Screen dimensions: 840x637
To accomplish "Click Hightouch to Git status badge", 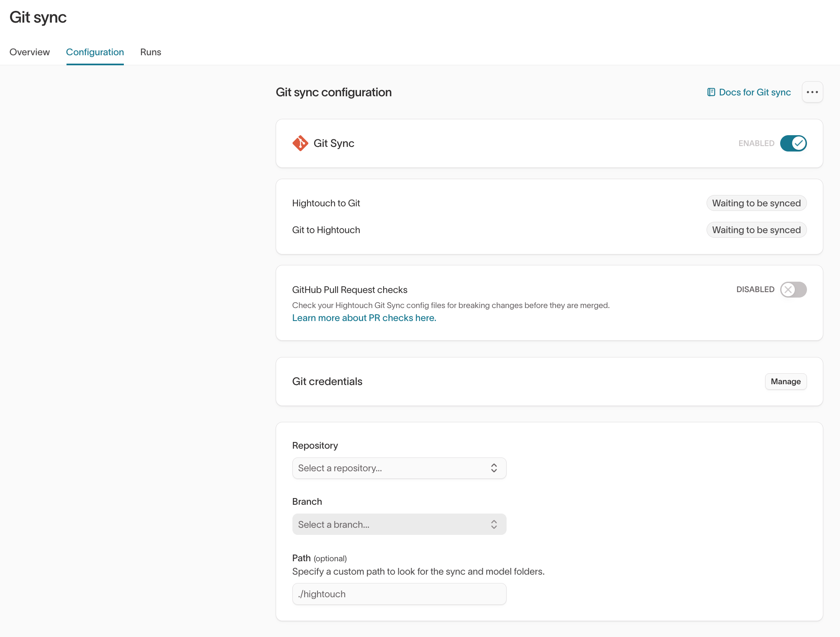I will point(756,203).
